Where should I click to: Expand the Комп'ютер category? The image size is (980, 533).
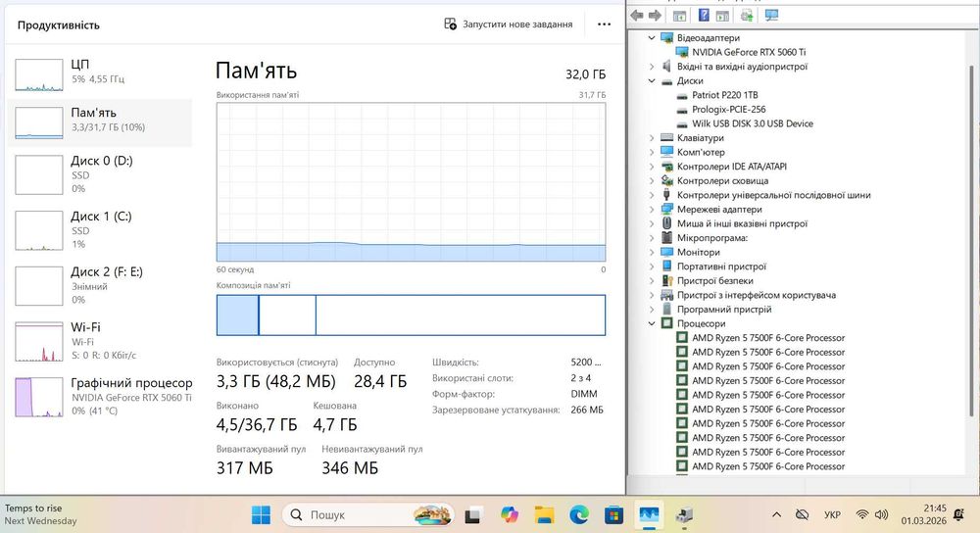click(652, 153)
